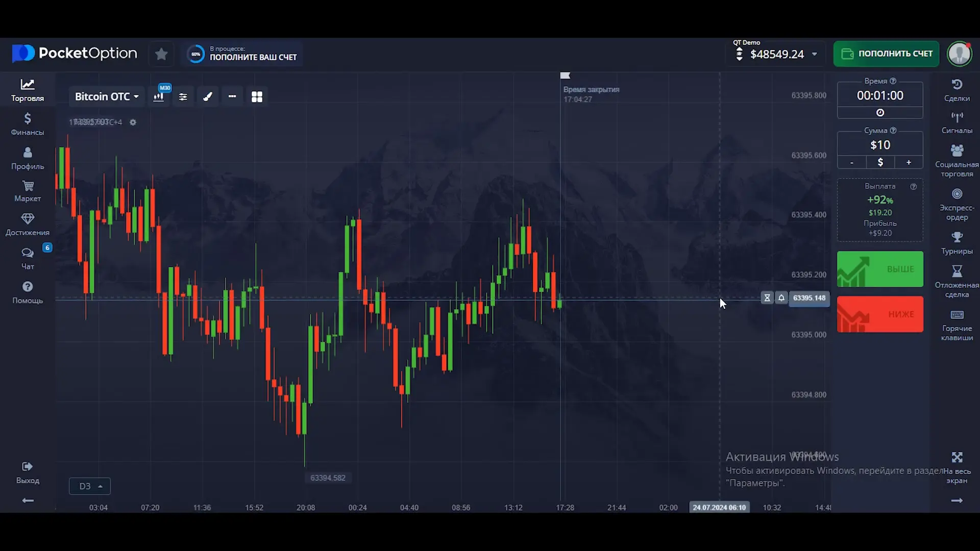Open chart type settings icon
Image resolution: width=980 pixels, height=551 pixels.
pos(159,96)
